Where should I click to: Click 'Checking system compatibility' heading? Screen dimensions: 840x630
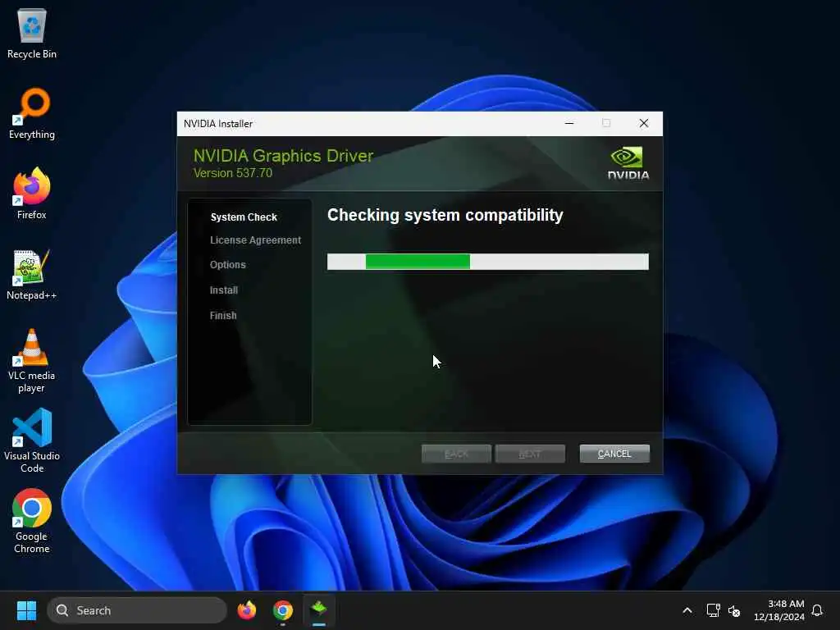(445, 216)
